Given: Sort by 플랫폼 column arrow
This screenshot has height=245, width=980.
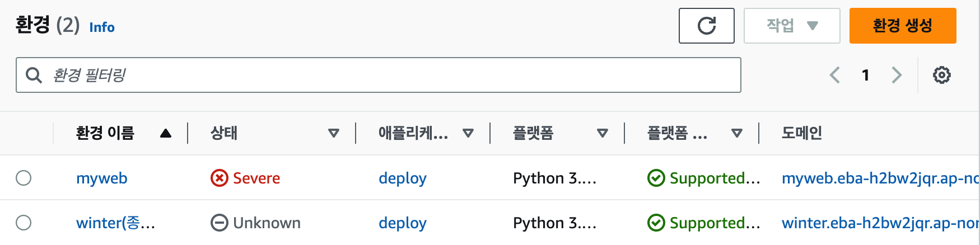Looking at the screenshot, I should click(x=603, y=133).
